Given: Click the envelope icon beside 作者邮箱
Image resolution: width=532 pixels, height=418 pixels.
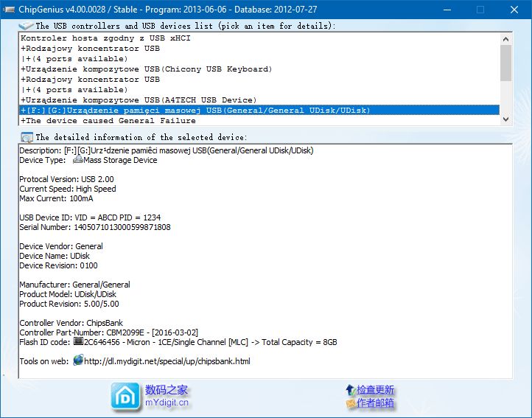Looking at the screenshot, I should [351, 403].
